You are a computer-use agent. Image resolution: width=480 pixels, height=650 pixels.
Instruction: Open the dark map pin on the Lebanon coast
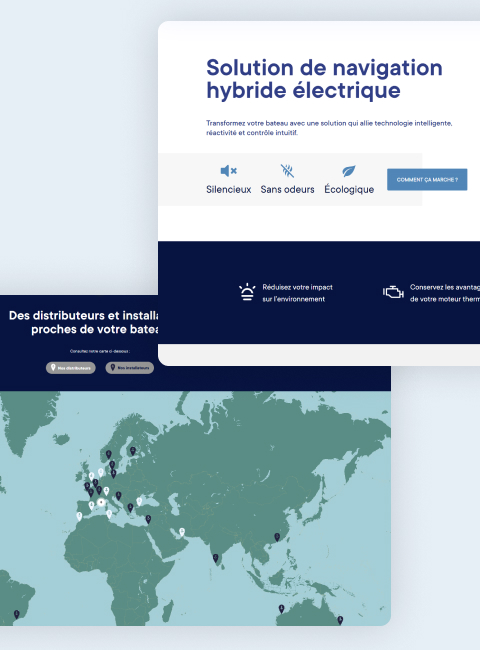pyautogui.click(x=148, y=519)
